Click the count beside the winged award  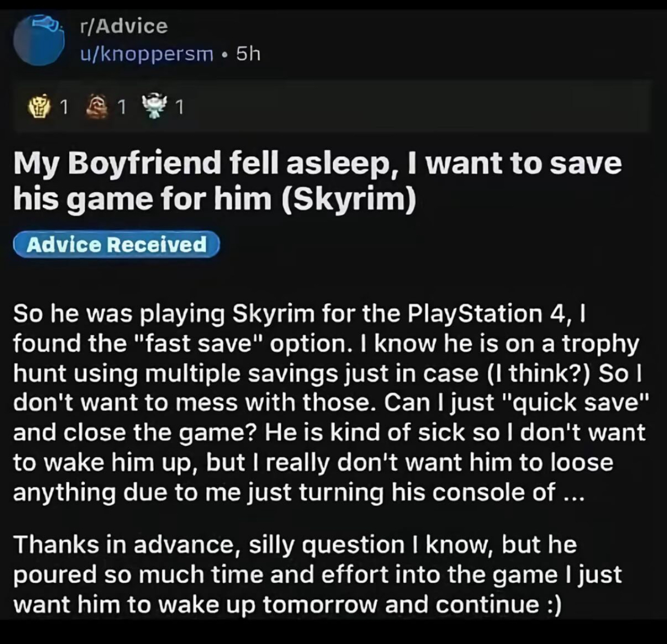coord(179,108)
